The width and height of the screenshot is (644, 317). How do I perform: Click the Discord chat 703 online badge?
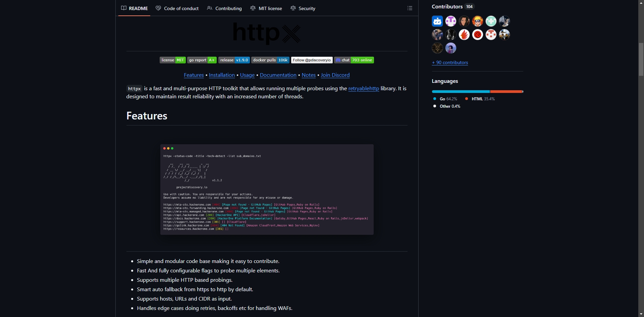[x=354, y=60]
